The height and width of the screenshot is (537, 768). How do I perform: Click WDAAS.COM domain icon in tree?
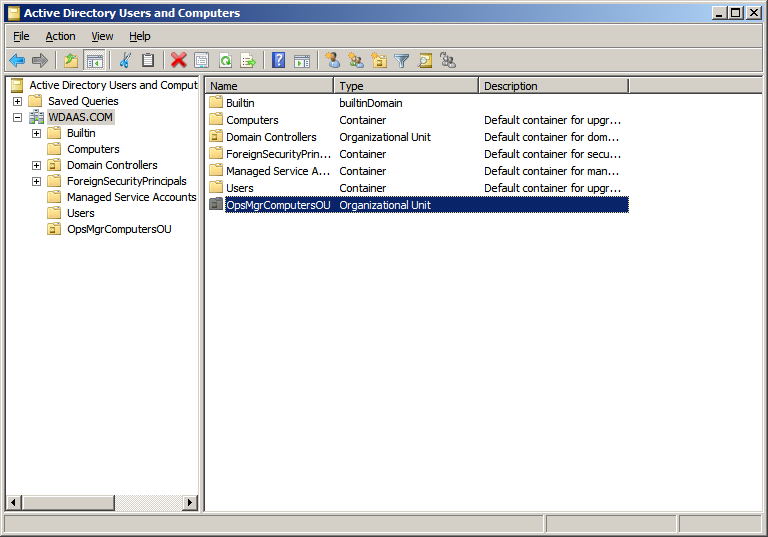pos(37,117)
